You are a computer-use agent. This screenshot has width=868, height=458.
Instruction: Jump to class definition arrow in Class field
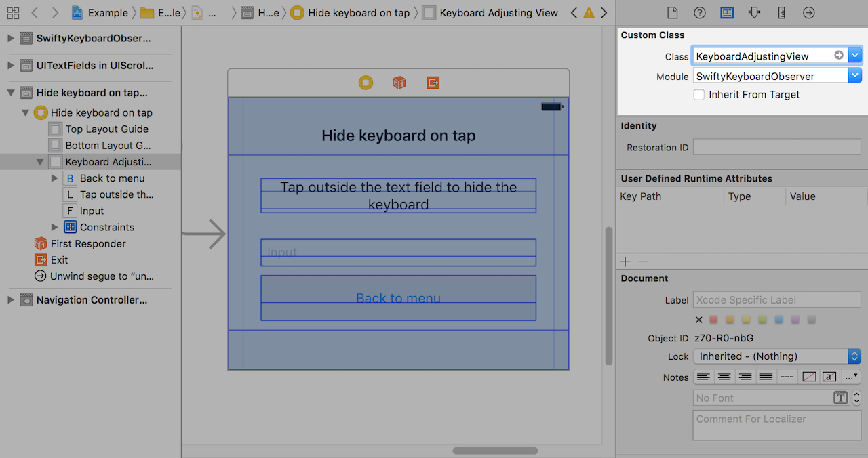(x=839, y=56)
